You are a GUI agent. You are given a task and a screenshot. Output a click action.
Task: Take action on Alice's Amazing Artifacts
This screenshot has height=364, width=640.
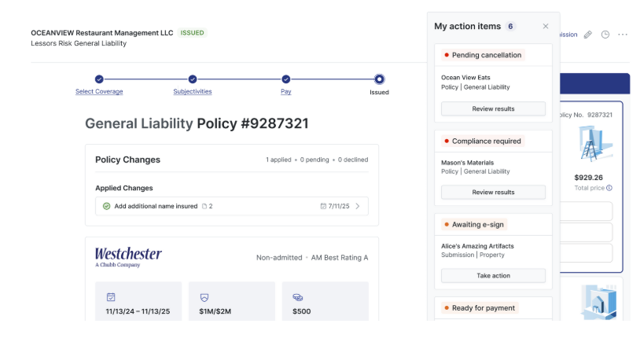[x=493, y=276]
